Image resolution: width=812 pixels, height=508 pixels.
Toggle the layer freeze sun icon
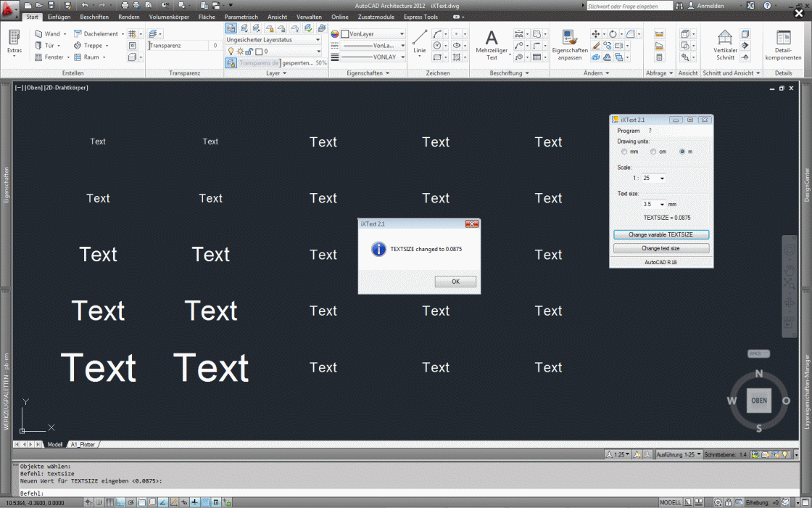coord(240,52)
